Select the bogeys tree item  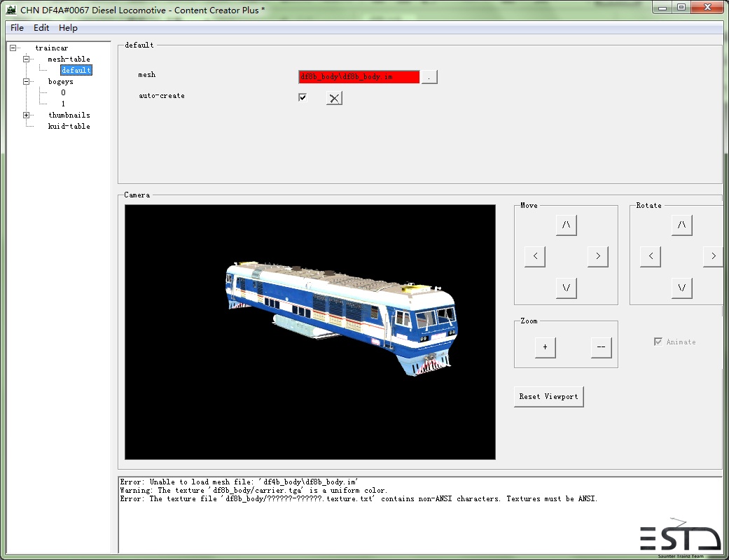pos(60,81)
